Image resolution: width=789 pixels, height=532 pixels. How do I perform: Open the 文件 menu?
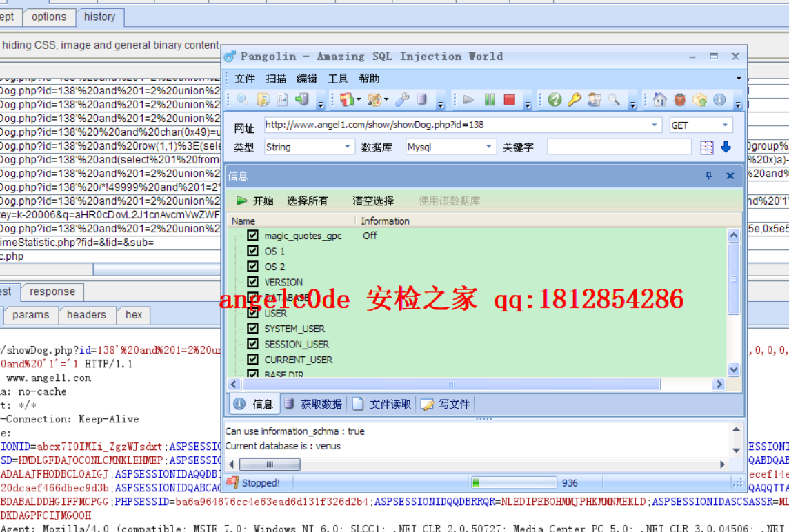point(245,79)
